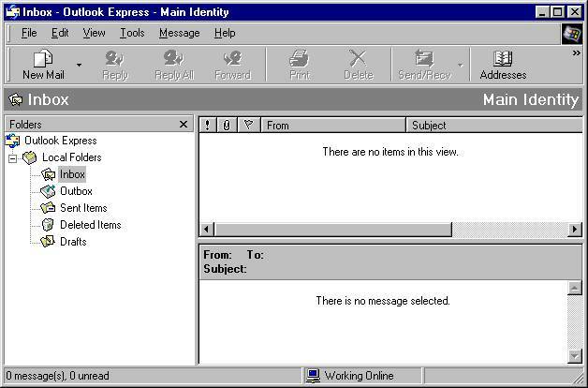Open the Help menu
588x388 pixels.
pos(225,33)
